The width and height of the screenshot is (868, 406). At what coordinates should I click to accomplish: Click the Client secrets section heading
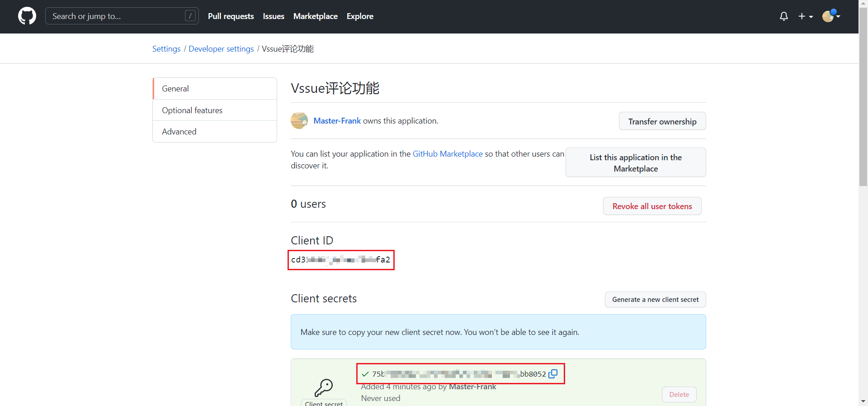pos(324,299)
